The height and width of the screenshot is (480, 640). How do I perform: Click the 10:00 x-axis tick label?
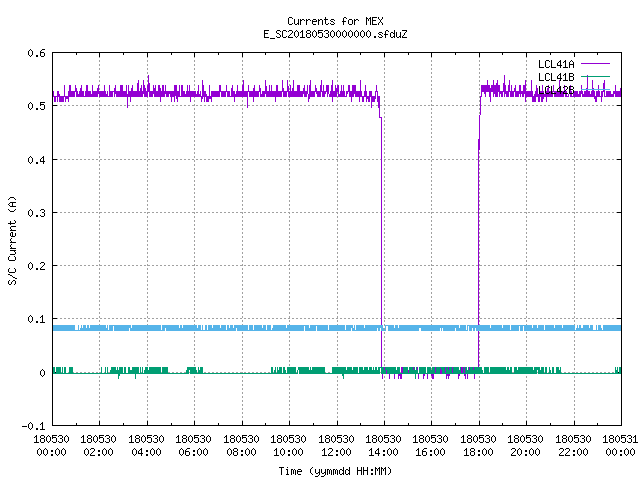[x=288, y=452]
